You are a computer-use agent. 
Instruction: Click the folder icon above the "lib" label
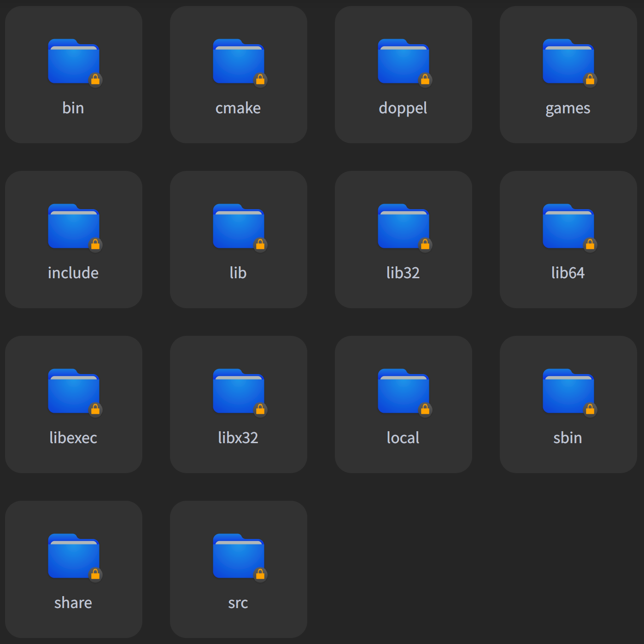pos(239,226)
